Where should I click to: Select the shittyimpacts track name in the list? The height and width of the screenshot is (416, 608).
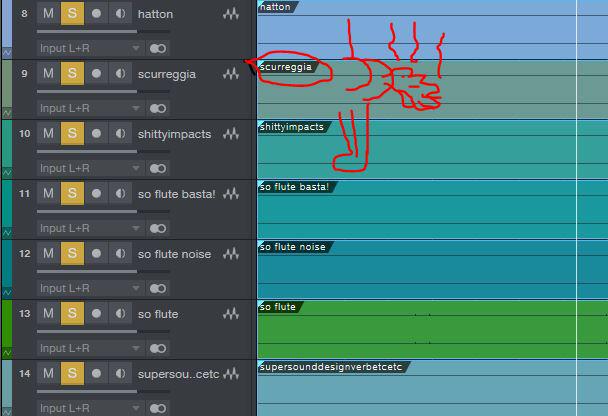coord(174,135)
